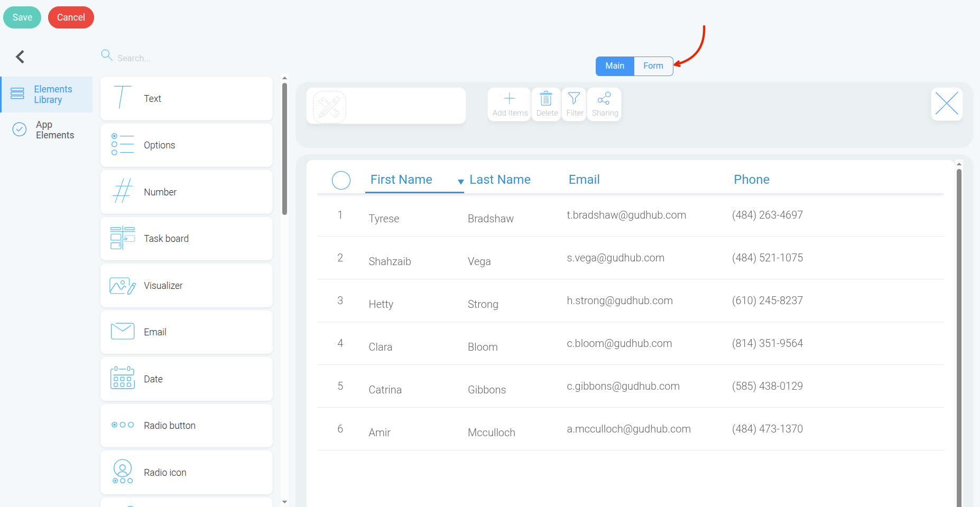Viewport: 980px width, 507px height.
Task: Click phone (484) 521-1075
Action: (x=768, y=258)
